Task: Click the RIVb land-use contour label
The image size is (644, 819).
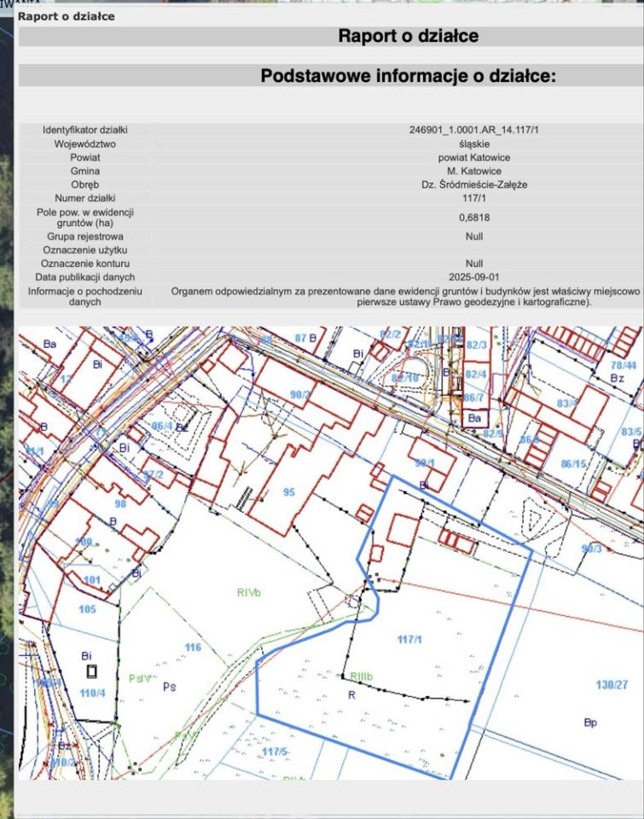Action: pos(248,592)
